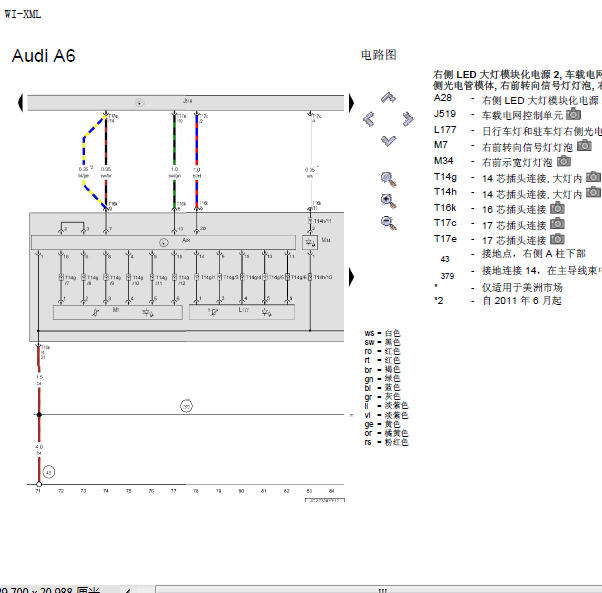
Task: Click the T16k 16-pin connector legend text
Action: (x=514, y=210)
